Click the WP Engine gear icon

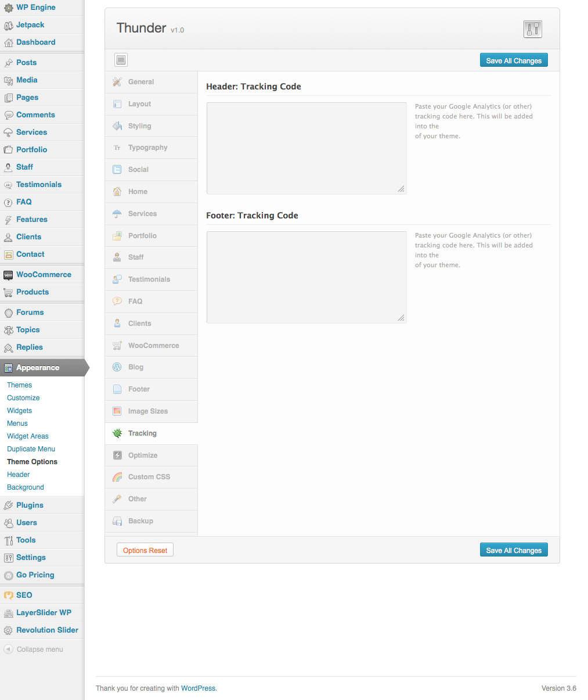point(8,8)
